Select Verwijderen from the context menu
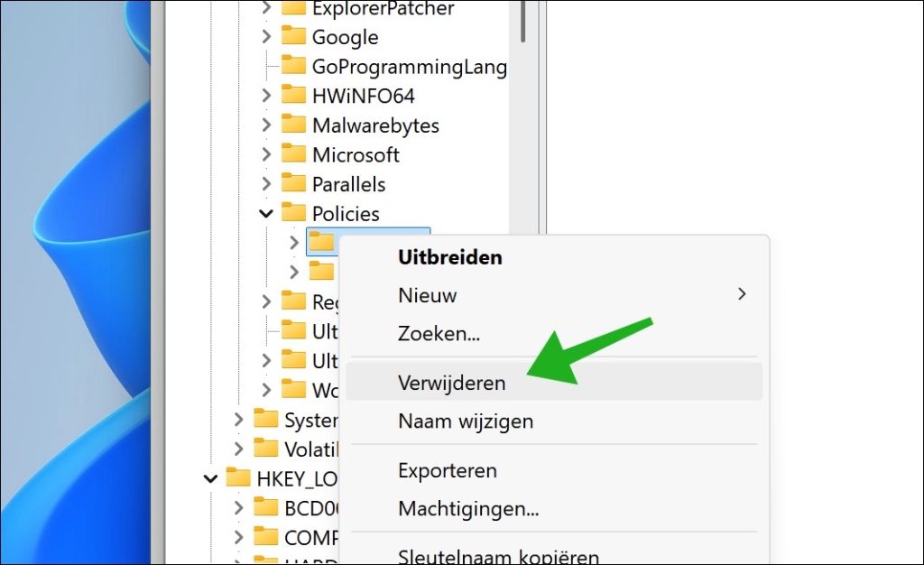Screen dimensions: 924x565 point(451,383)
